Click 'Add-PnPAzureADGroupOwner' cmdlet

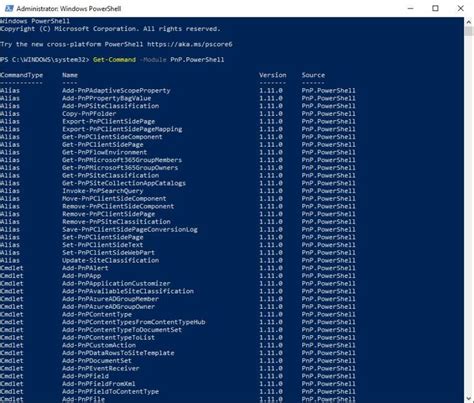[x=108, y=307]
